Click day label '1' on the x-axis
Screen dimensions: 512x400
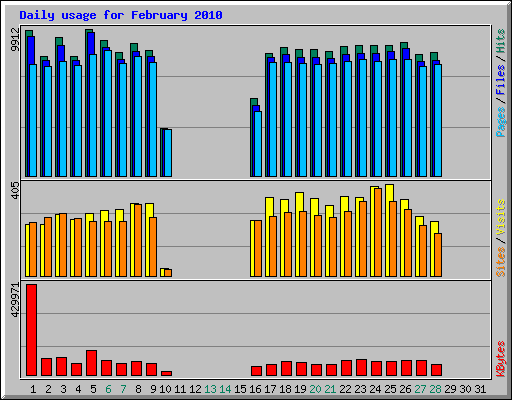pos(33,389)
